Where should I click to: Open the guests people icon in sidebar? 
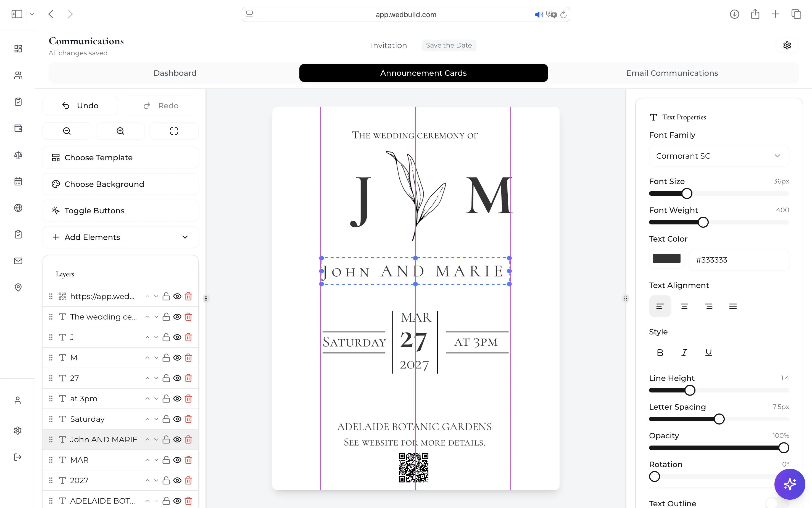point(18,75)
